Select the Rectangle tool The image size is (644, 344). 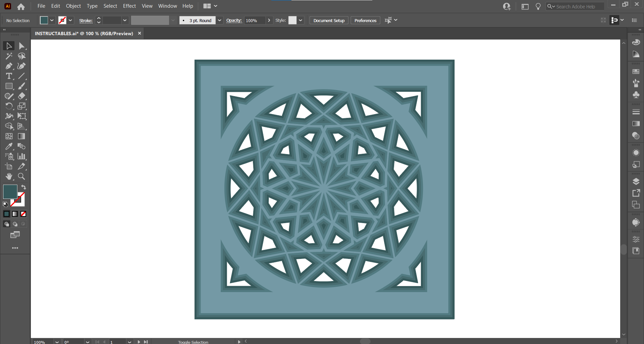coord(9,86)
